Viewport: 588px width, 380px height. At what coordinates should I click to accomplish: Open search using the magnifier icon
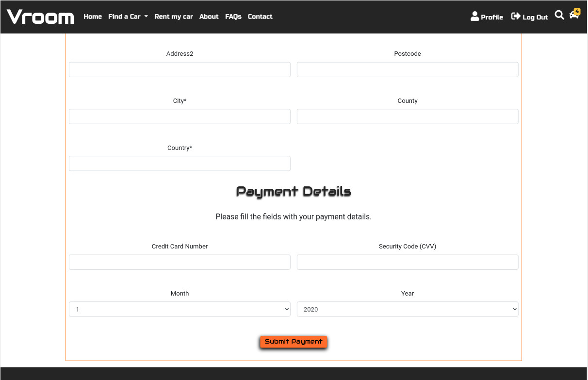[559, 15]
